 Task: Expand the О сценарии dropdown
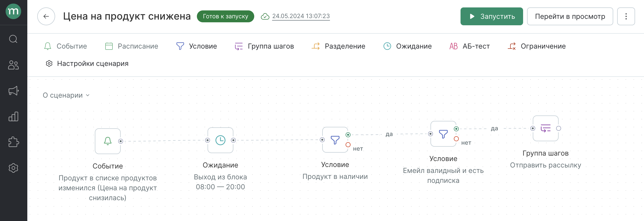(66, 95)
